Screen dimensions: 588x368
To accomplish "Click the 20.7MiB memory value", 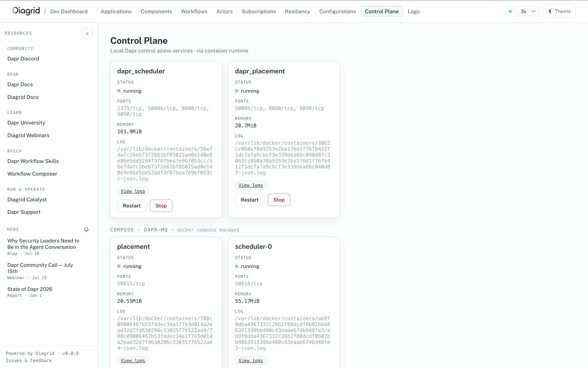I will pyautogui.click(x=246, y=126).
